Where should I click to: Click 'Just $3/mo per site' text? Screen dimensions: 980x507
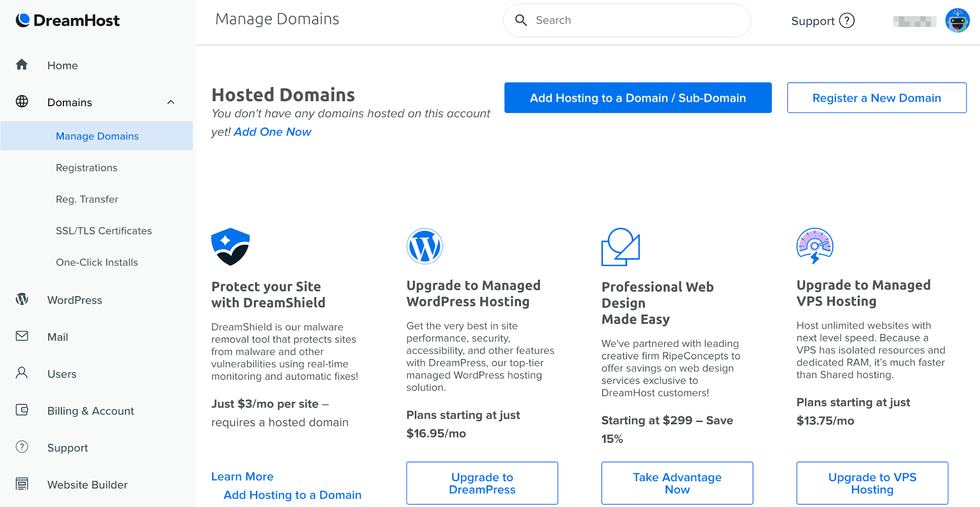(x=265, y=404)
